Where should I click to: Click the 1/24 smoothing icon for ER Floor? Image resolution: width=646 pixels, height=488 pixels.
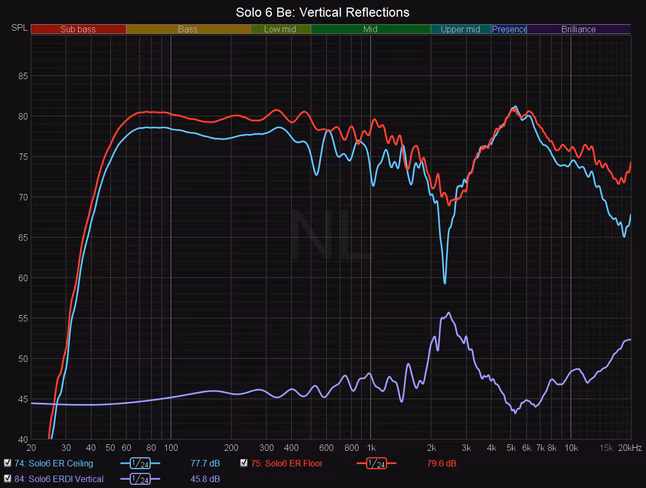click(376, 464)
